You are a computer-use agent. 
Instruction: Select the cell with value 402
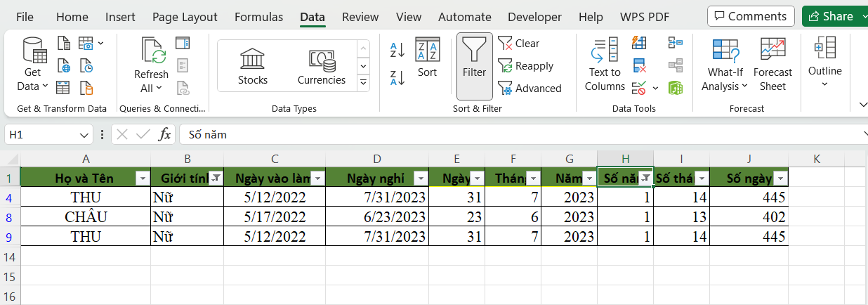749,217
